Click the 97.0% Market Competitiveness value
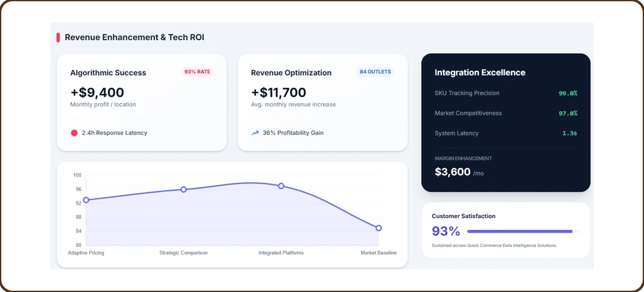This screenshot has width=644, height=292. point(567,113)
